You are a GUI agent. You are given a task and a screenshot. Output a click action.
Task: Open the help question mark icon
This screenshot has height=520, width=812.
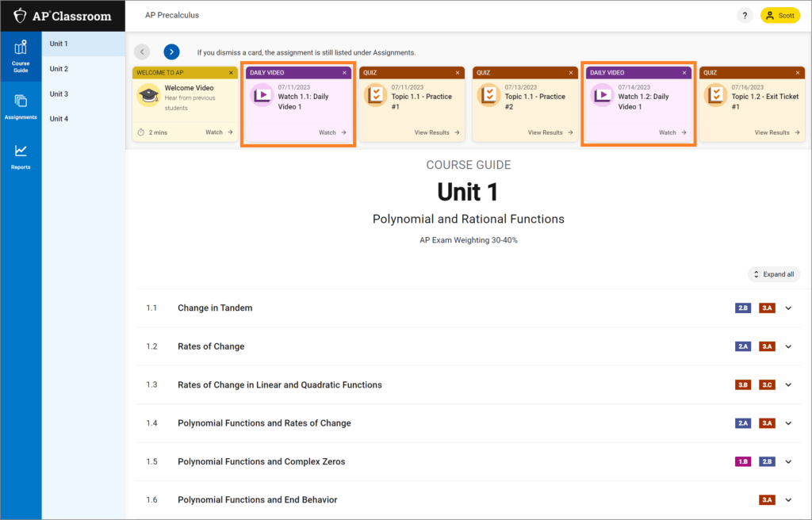745,16
